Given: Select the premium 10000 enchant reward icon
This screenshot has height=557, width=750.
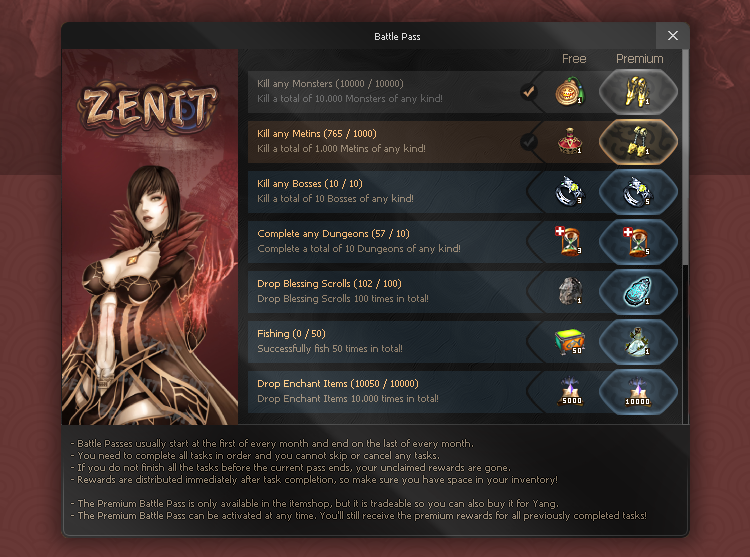Looking at the screenshot, I should pos(638,392).
